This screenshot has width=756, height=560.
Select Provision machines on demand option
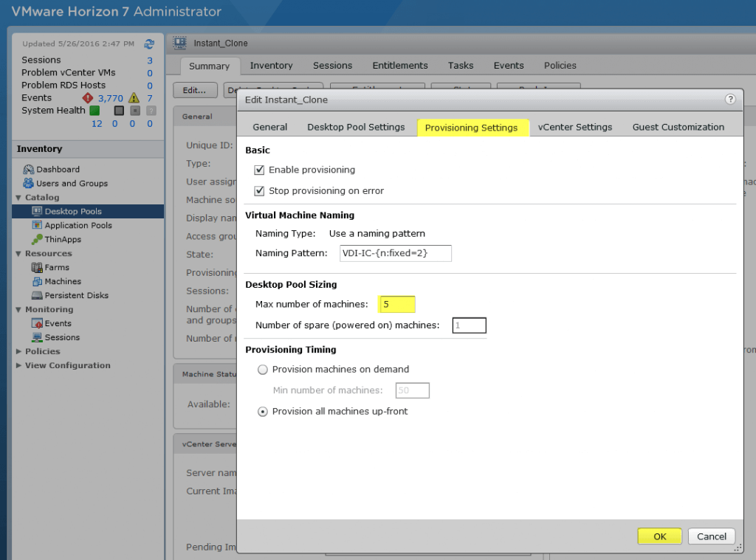click(263, 370)
